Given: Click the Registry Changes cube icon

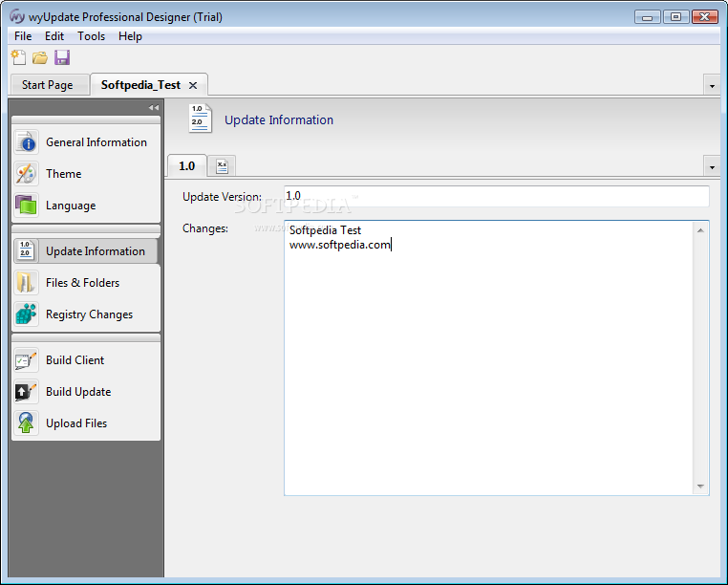Looking at the screenshot, I should click(26, 314).
